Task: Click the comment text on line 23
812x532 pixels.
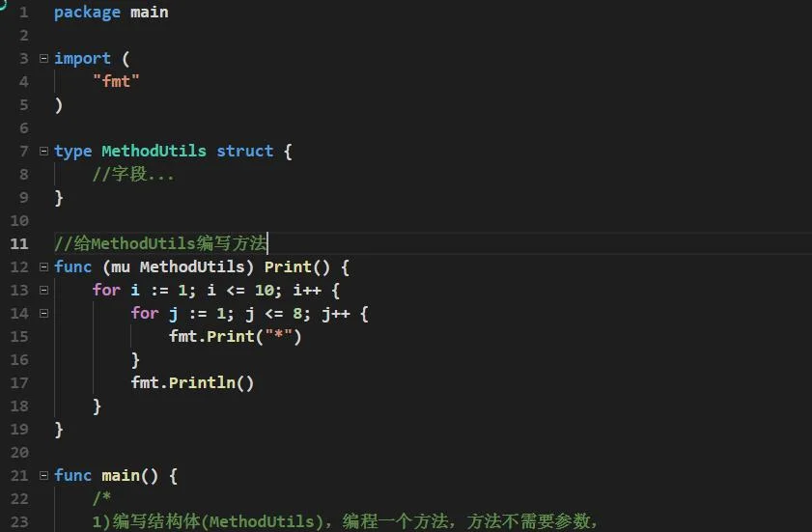Action: [x=345, y=521]
